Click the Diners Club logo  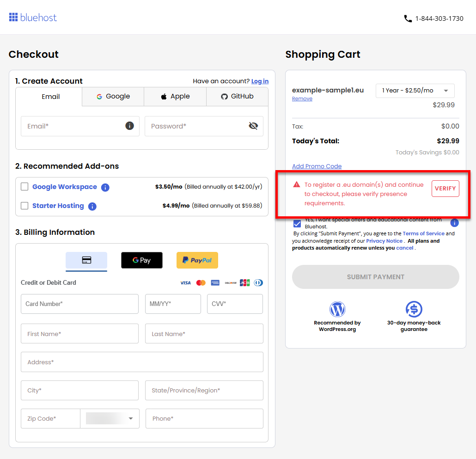258,283
